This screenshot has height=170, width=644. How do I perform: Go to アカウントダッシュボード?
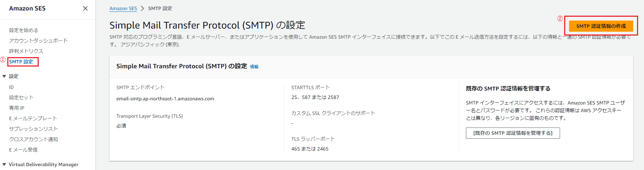[38, 41]
